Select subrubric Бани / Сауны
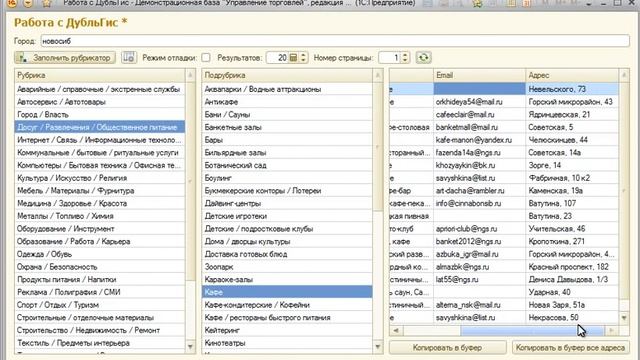Image resolution: width=640 pixels, height=360 pixels. pos(287,114)
